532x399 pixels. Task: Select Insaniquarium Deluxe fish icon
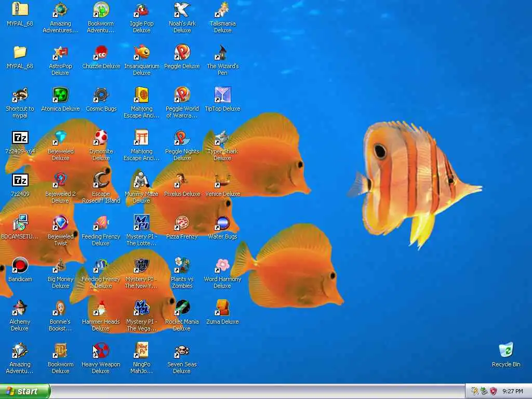coord(141,52)
